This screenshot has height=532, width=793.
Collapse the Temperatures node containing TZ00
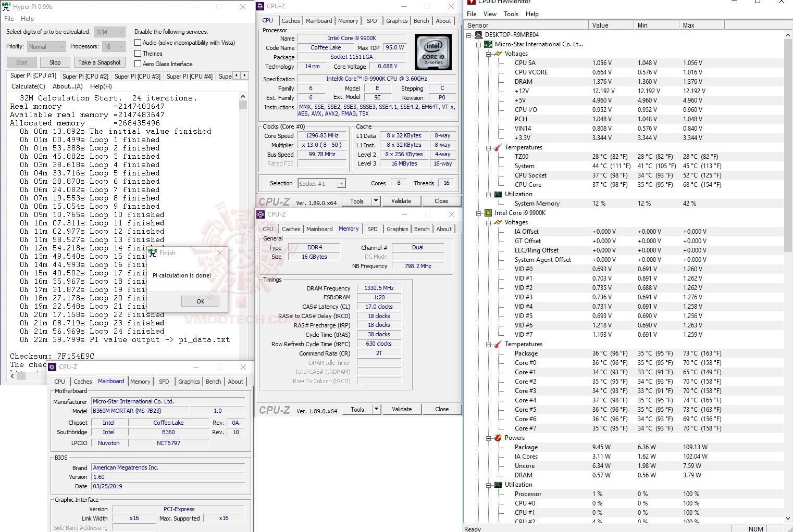pos(488,147)
